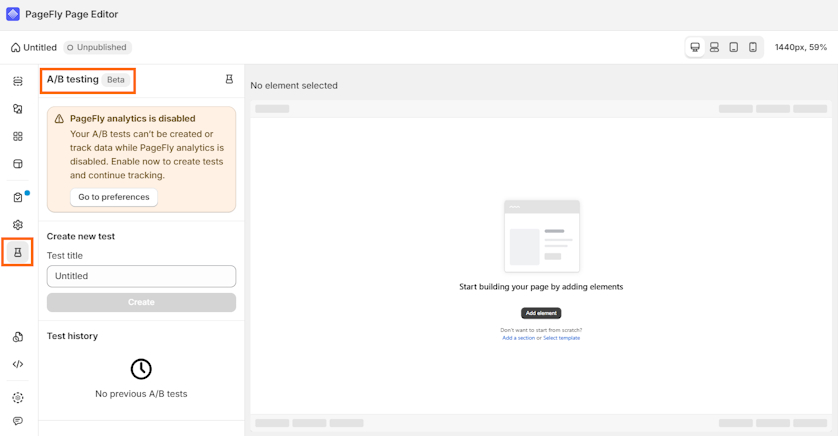Screen dimensions: 838x436
Task: Click the Beta badge next to A/B testing
Action: pos(115,80)
